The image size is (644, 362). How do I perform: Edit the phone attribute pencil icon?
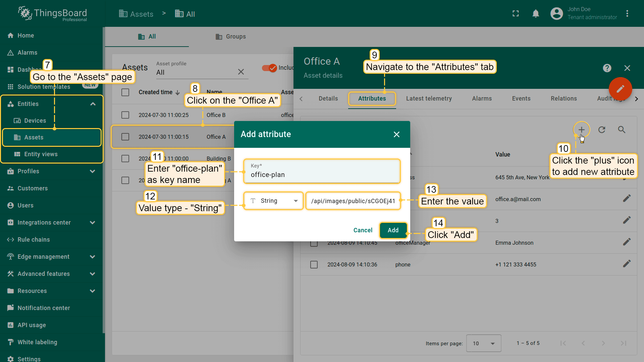[627, 264]
